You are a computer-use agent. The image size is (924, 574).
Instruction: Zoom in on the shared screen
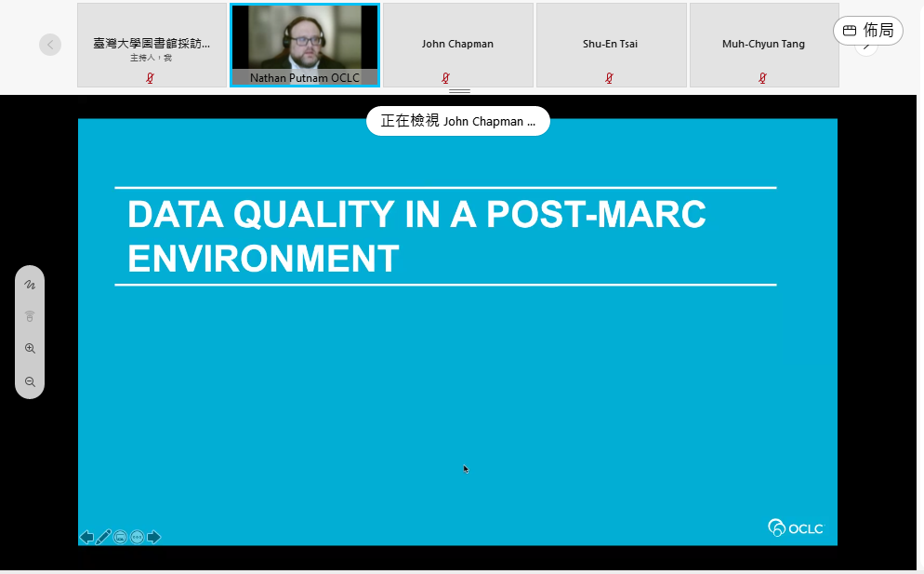tap(30, 349)
